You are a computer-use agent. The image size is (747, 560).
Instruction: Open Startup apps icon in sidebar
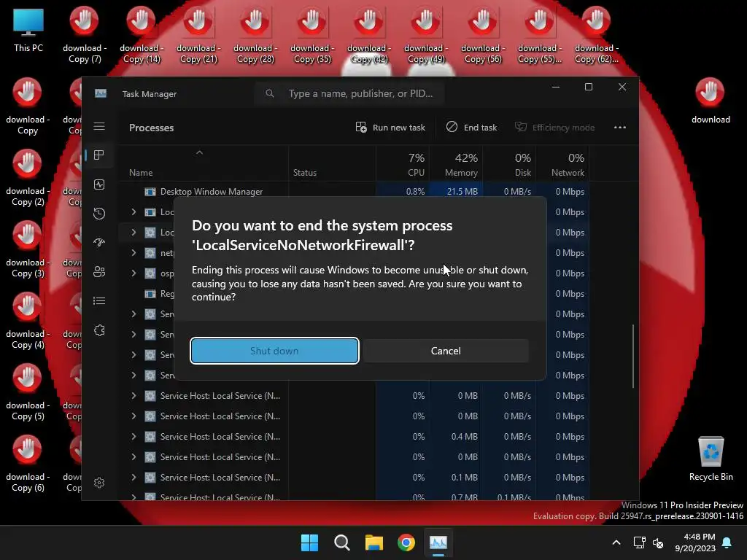coord(99,243)
